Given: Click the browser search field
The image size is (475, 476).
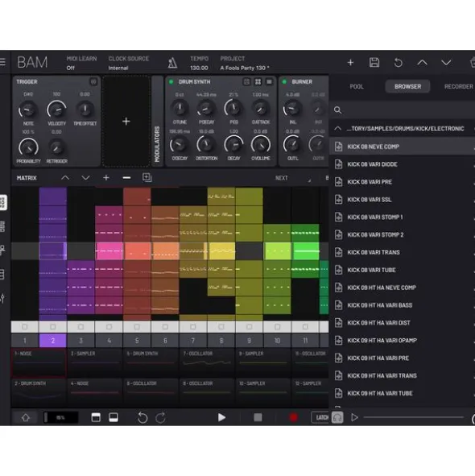Looking at the screenshot, I should (x=403, y=110).
